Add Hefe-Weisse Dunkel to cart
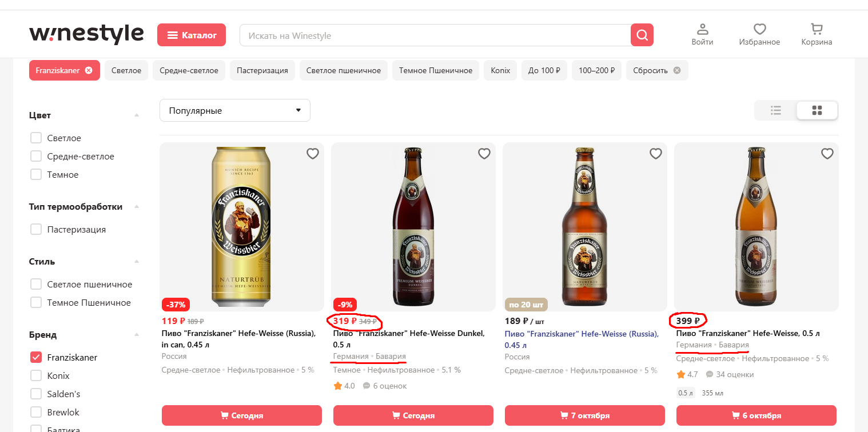 pyautogui.click(x=413, y=415)
